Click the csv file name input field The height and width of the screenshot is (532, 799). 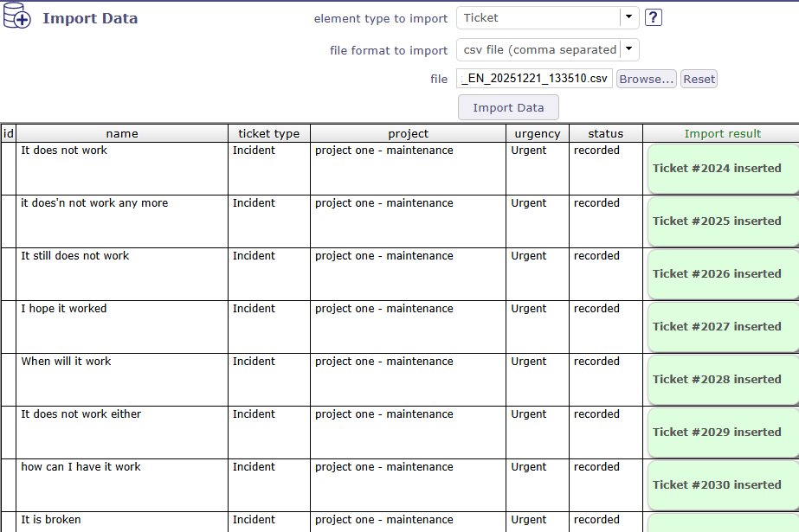click(534, 79)
